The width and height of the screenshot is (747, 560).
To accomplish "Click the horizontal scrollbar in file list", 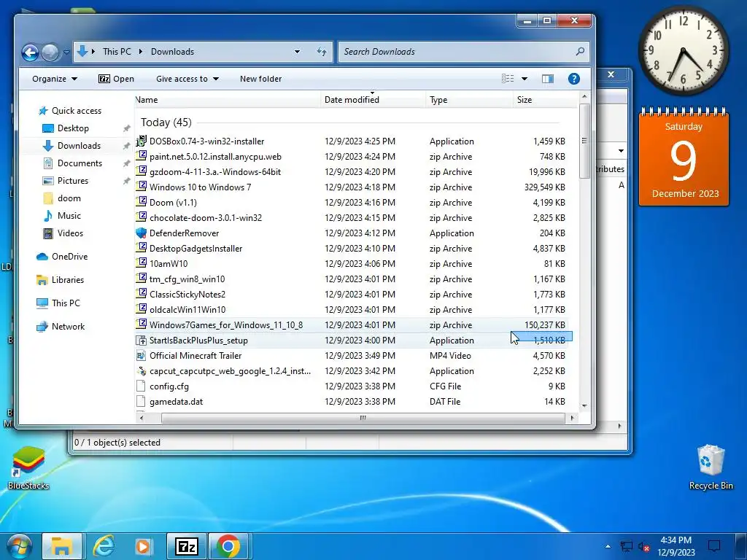I will point(363,418).
